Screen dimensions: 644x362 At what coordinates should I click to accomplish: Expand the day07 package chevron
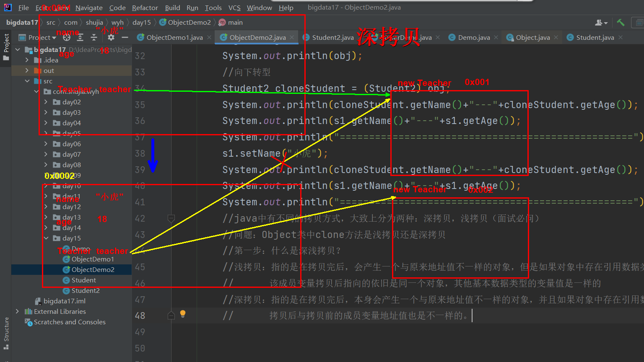coord(46,154)
